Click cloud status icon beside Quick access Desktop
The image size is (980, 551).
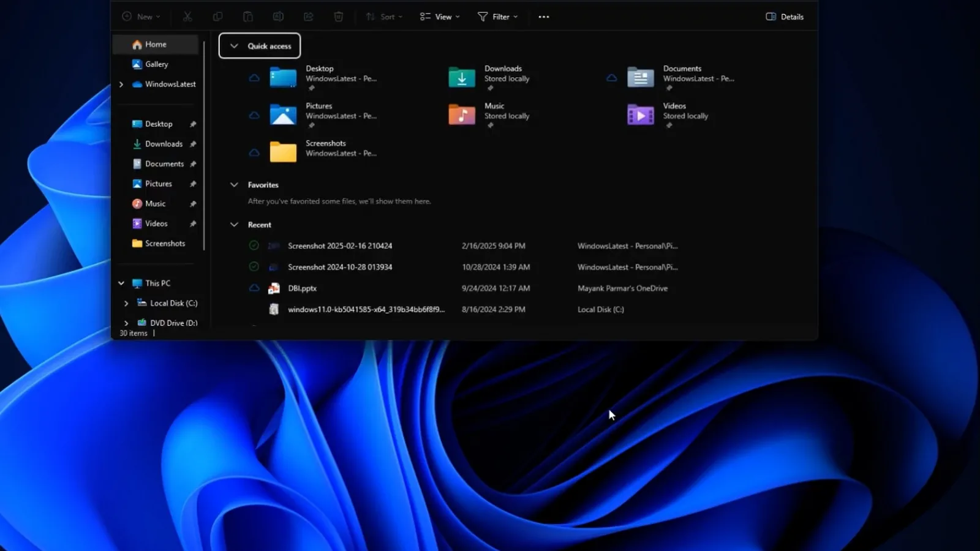[254, 78]
